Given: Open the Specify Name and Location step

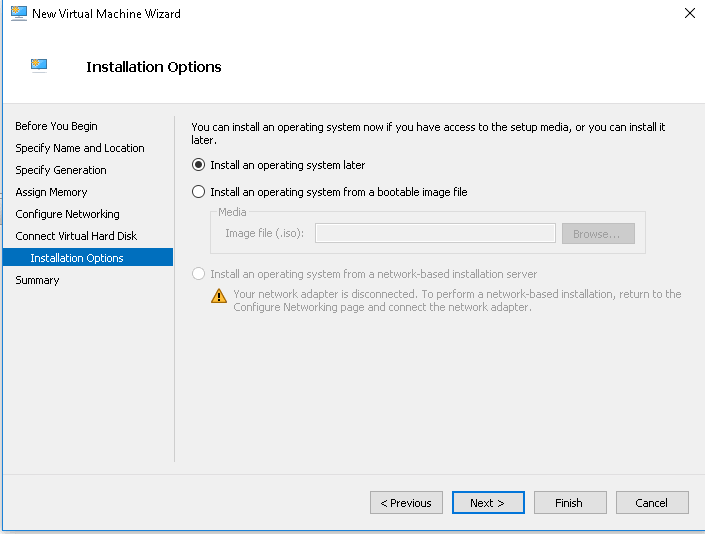Looking at the screenshot, I should pos(80,148).
